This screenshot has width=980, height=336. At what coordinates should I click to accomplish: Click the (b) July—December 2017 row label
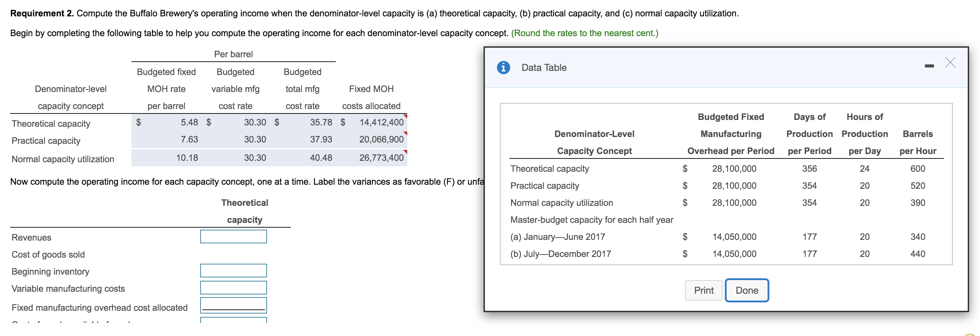[x=560, y=254]
